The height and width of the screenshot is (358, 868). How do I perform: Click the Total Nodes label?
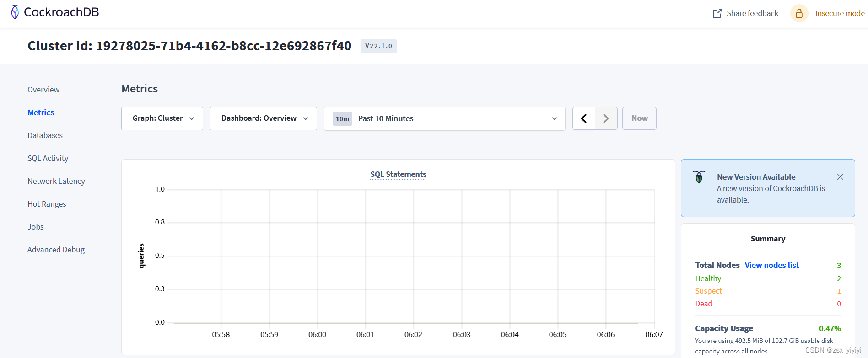[x=717, y=265]
